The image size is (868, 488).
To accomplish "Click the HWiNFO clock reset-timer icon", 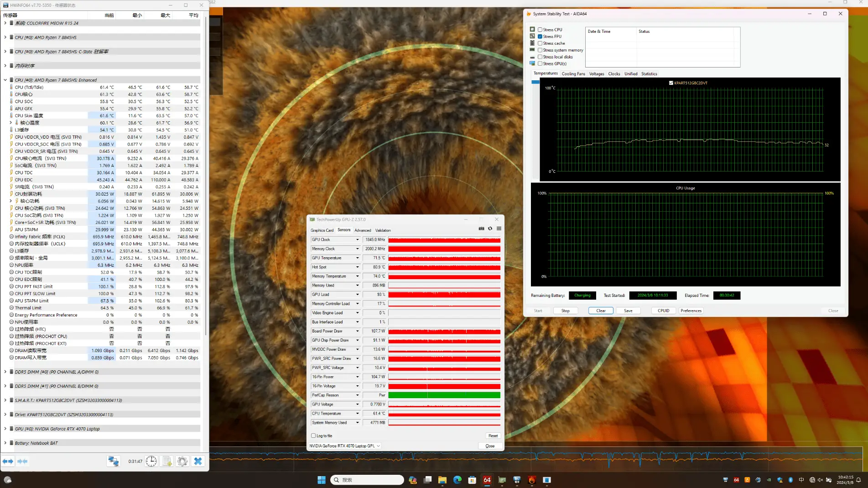I will 151,461.
